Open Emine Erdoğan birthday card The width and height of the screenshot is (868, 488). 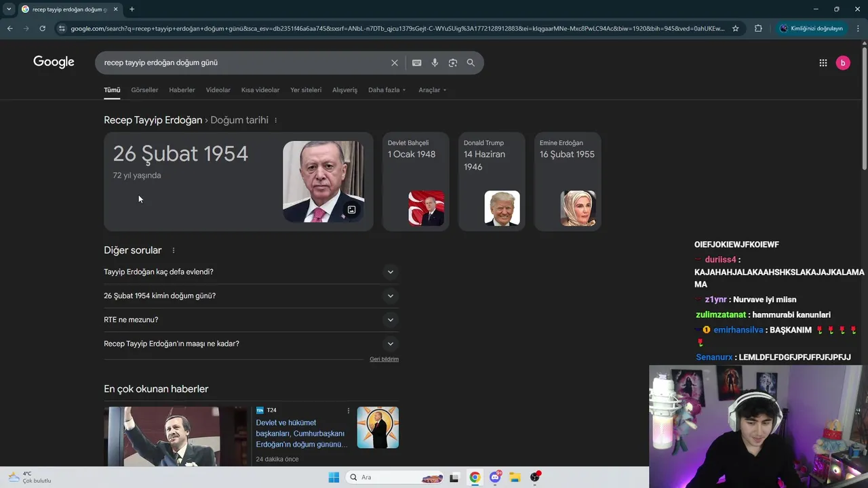(568, 182)
